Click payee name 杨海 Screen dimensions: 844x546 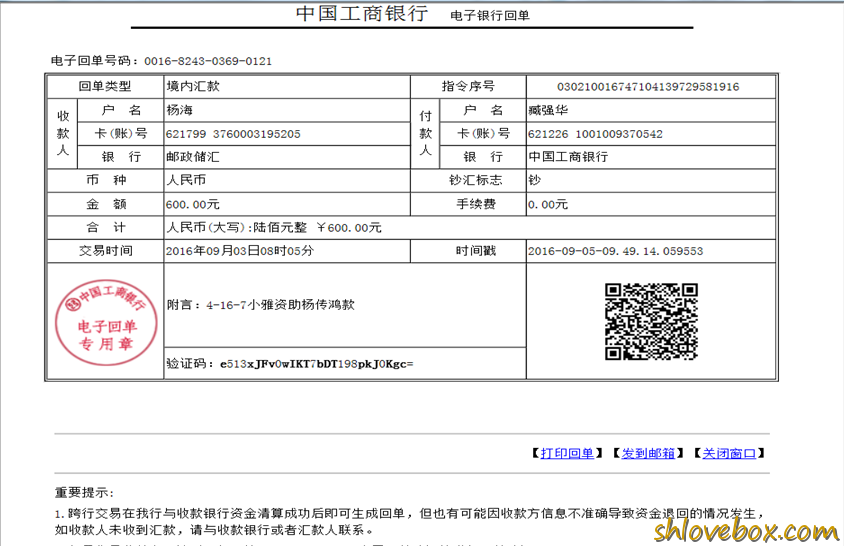click(x=180, y=110)
